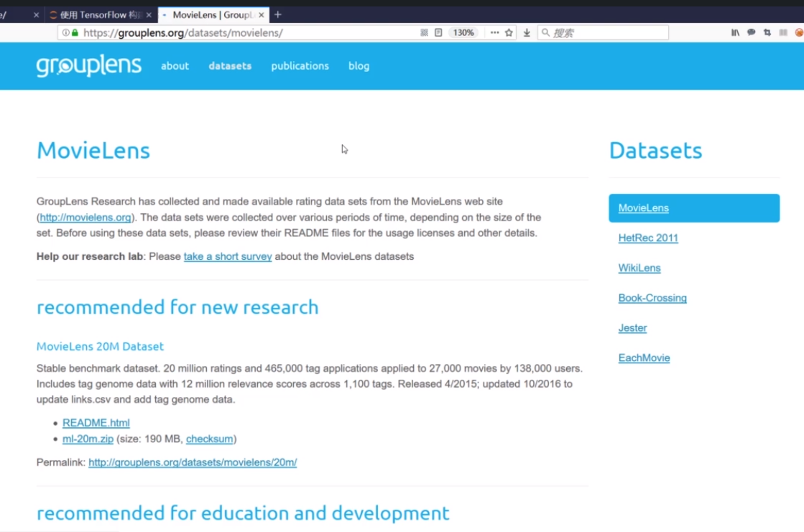Open the downloads arrow icon
Screen dimensions: 804x532
point(527,33)
